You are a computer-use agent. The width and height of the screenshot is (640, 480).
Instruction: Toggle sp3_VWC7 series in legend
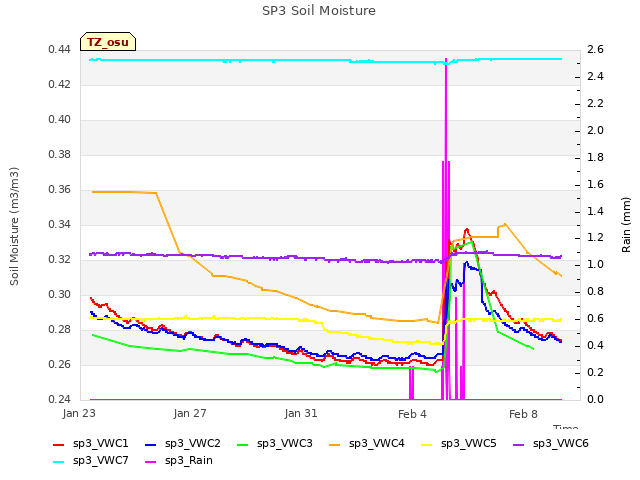point(91,461)
